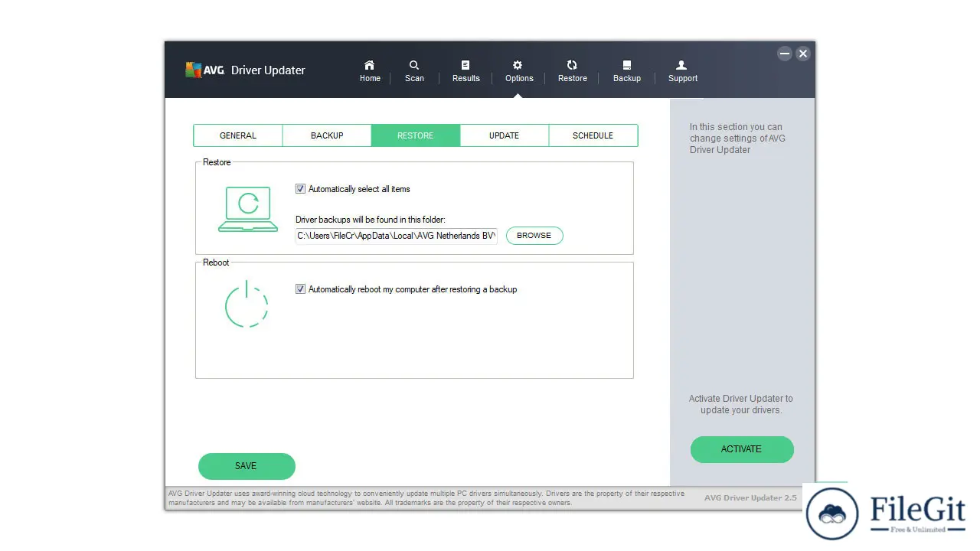Screen dimensions: 980x551
Task: Click 'Activate Driver Updater to update your drivers.' text
Action: click(741, 404)
